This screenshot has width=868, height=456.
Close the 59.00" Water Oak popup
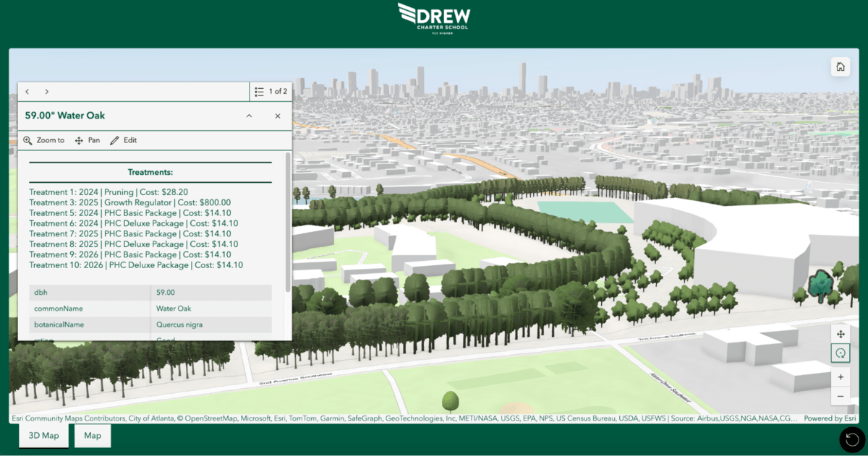coord(277,116)
